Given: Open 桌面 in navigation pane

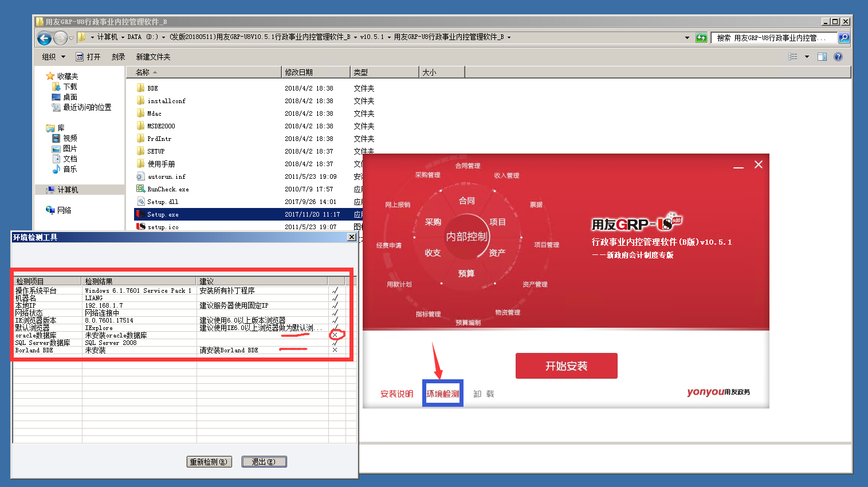Looking at the screenshot, I should pyautogui.click(x=65, y=97).
